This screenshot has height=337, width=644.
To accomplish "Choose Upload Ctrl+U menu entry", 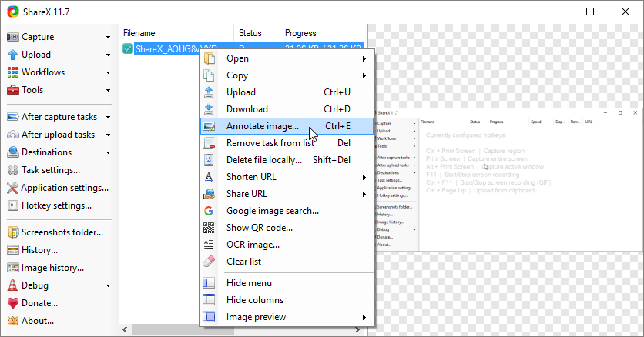I will (287, 92).
